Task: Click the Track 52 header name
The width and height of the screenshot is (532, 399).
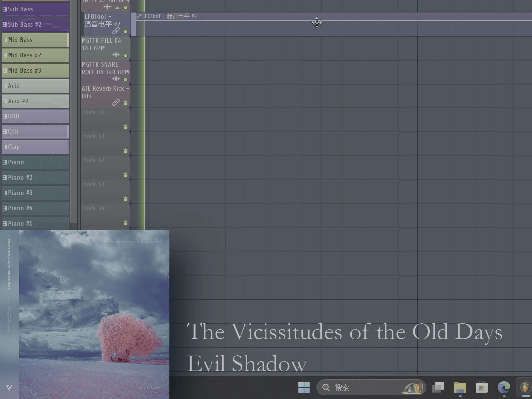Action: [93, 160]
